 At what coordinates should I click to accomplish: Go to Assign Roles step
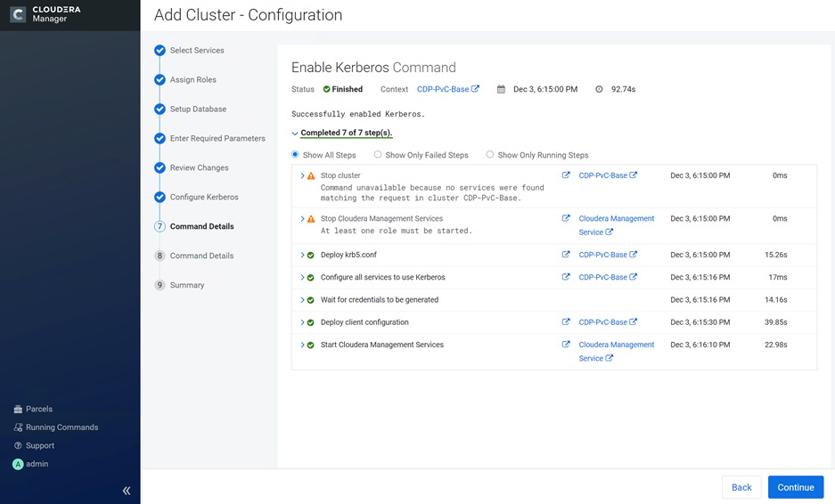(x=192, y=79)
